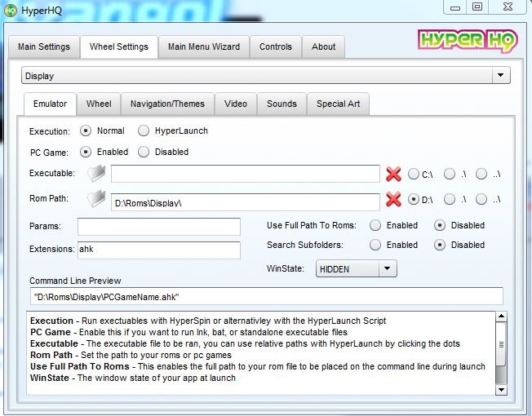
Task: Click the Params input field
Action: (x=159, y=227)
